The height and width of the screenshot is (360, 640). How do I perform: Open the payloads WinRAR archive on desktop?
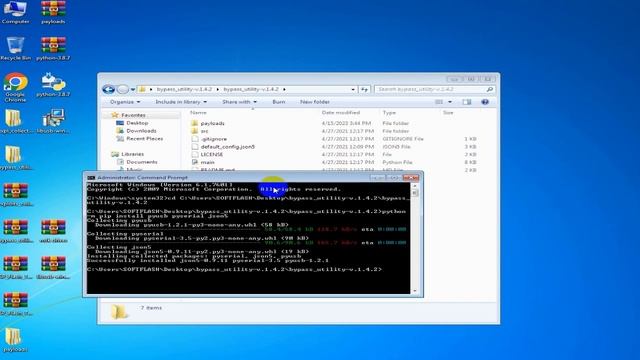[x=53, y=12]
